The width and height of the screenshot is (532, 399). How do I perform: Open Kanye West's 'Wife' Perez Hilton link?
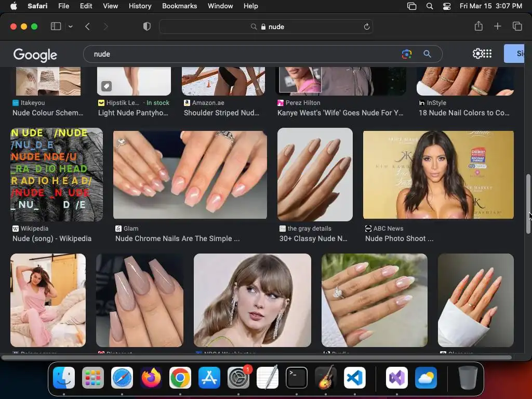pyautogui.click(x=340, y=113)
